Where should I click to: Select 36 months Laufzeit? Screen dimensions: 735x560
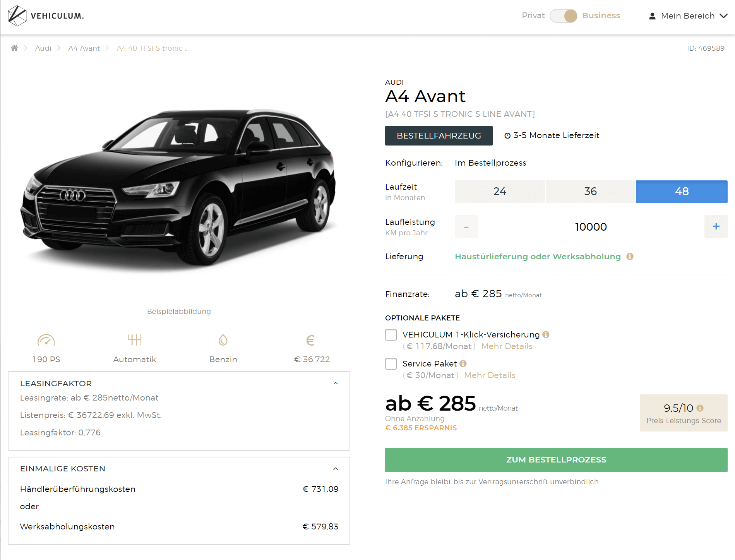point(591,192)
